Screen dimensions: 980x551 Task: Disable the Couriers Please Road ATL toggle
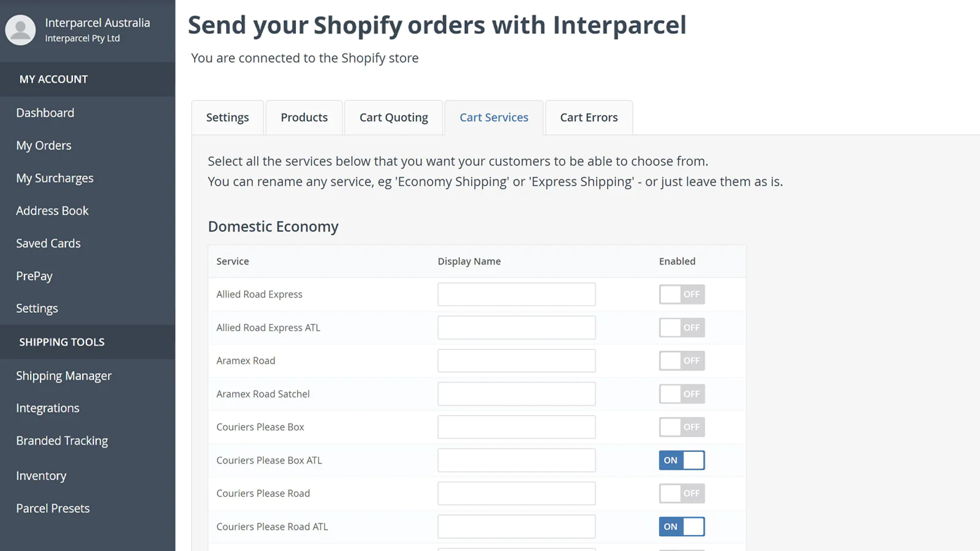[682, 527]
